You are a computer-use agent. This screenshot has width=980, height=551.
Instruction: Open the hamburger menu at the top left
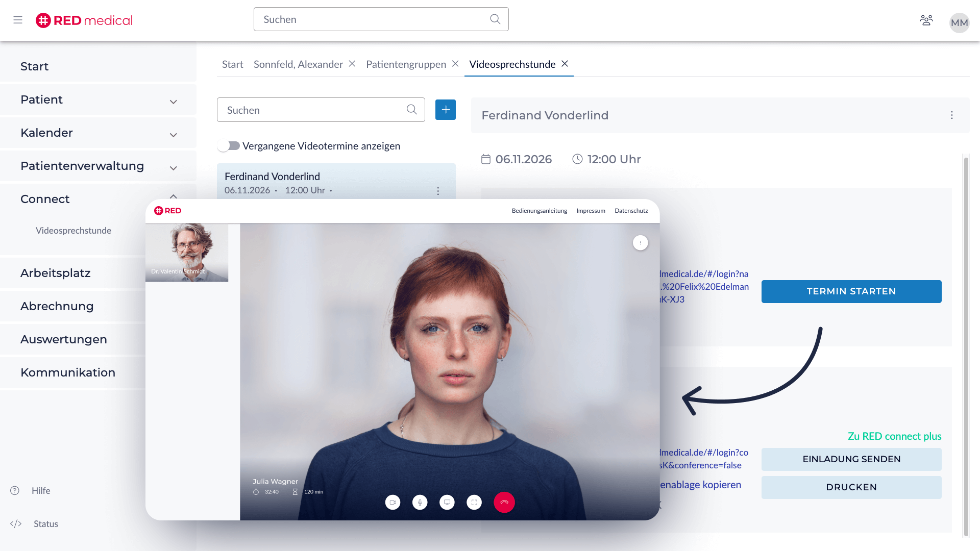click(18, 20)
